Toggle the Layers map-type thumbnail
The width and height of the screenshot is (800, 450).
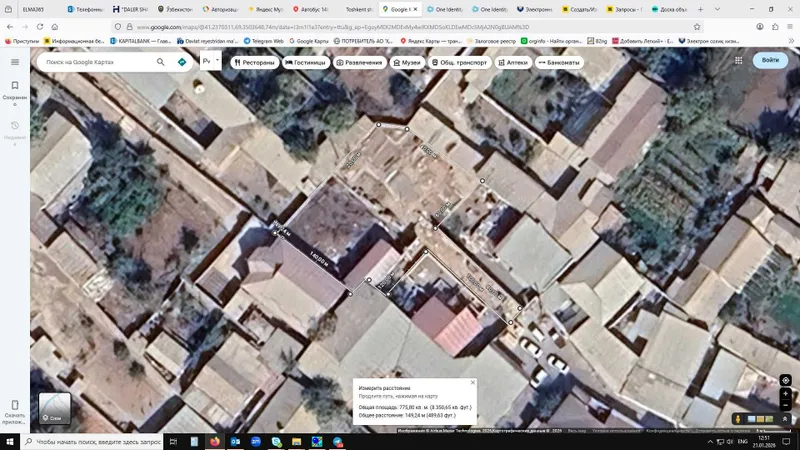click(x=55, y=408)
